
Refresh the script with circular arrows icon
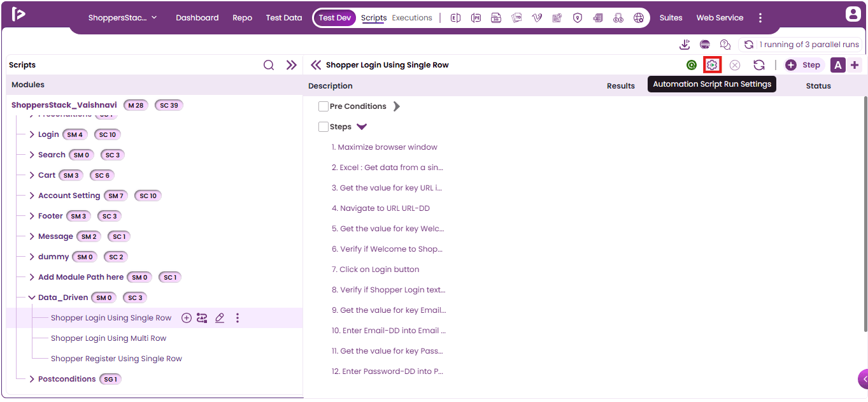click(x=759, y=65)
